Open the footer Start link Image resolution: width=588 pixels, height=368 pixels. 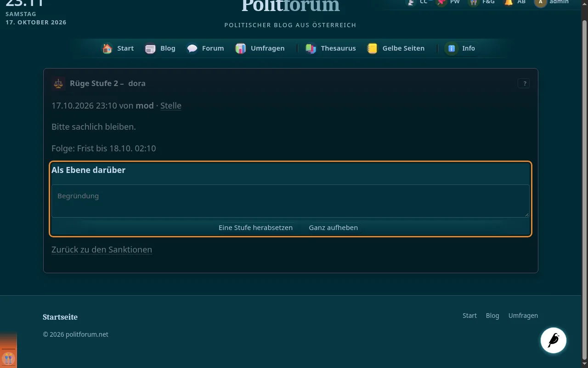point(469,316)
